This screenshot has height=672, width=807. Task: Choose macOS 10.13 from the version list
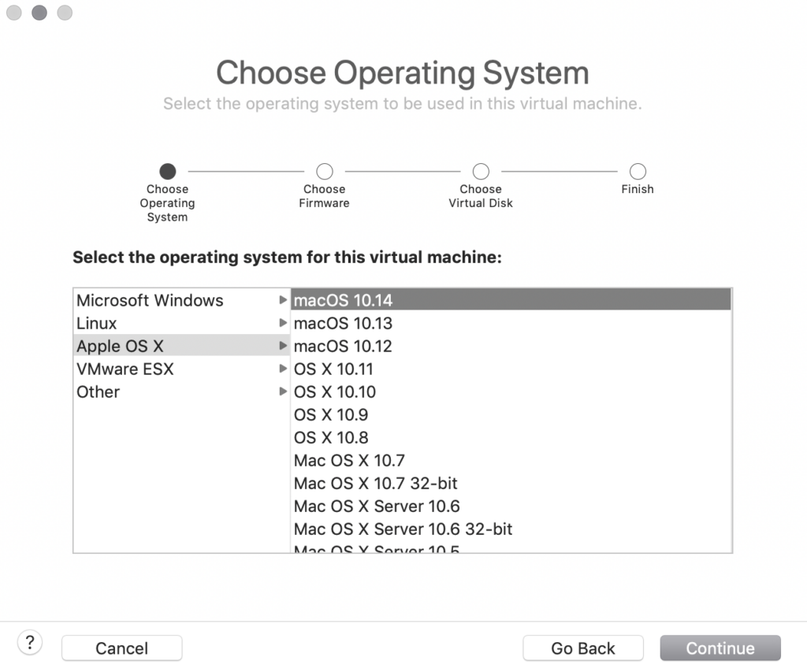click(343, 323)
